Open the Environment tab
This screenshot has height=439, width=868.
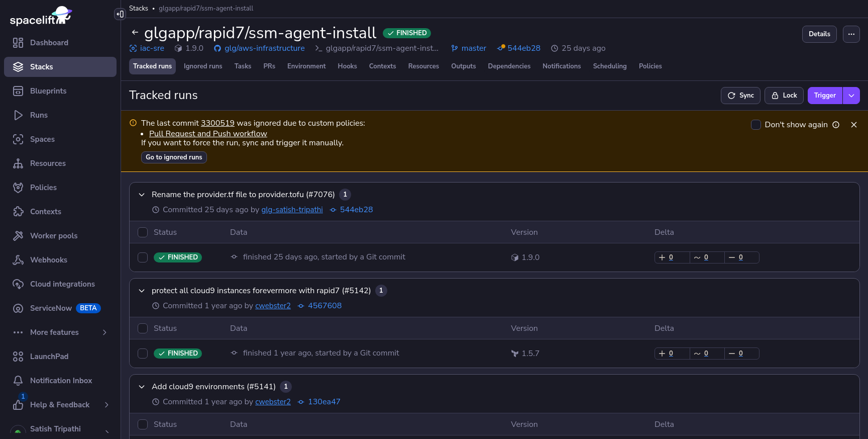point(306,66)
